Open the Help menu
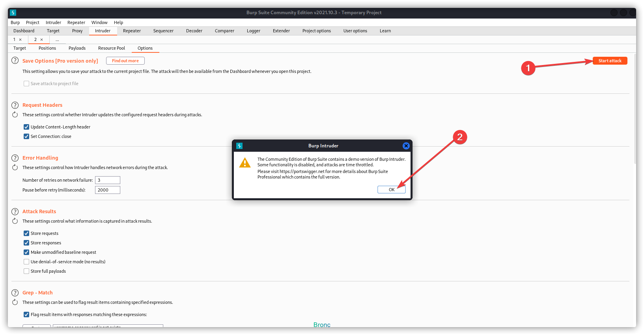Screen dimensions: 644x335 (118, 22)
